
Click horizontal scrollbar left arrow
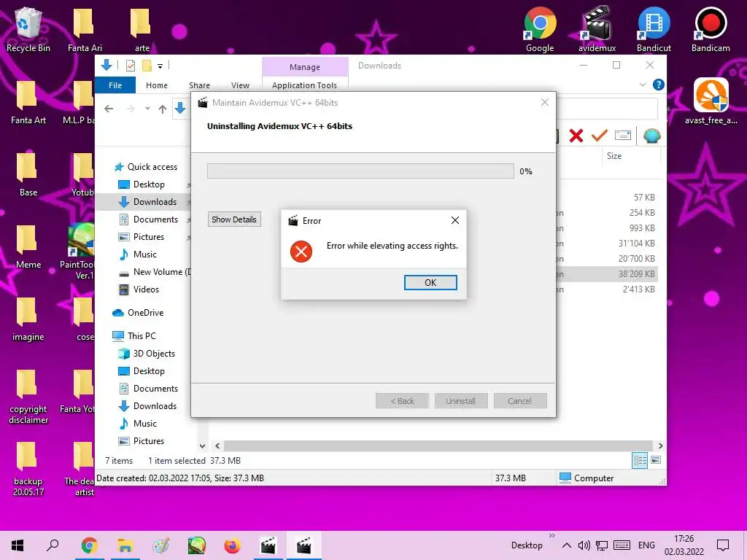click(x=217, y=446)
